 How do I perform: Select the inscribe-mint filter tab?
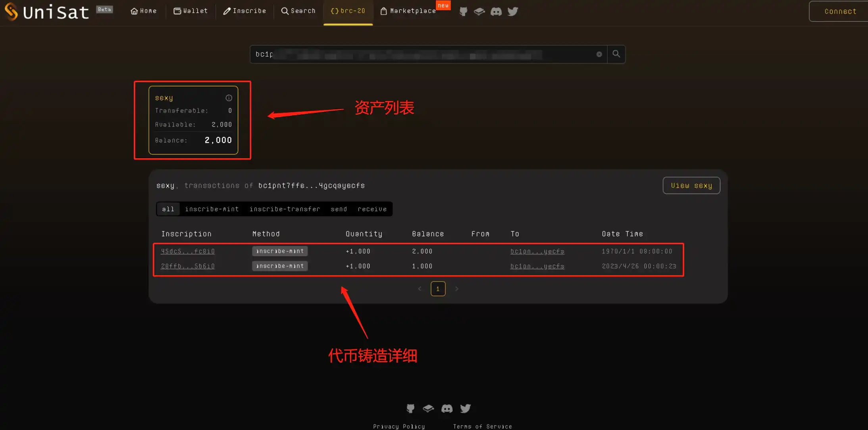pyautogui.click(x=213, y=209)
